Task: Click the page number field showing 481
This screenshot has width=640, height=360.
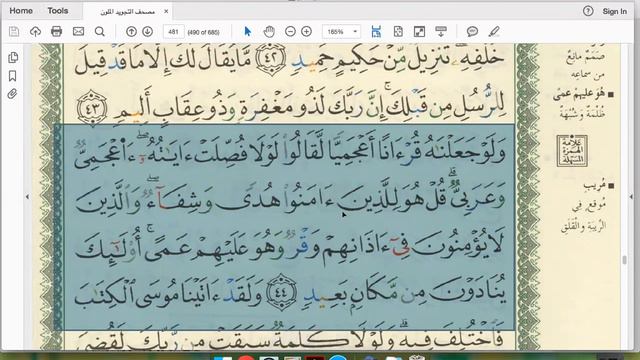Action: 173,31
